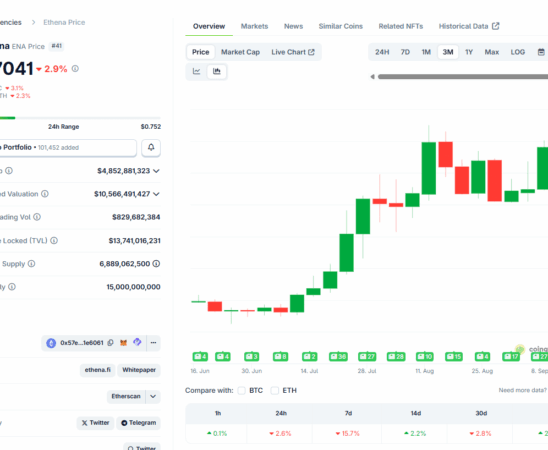
Task: Open the news marker with 36 items
Action: 338,357
